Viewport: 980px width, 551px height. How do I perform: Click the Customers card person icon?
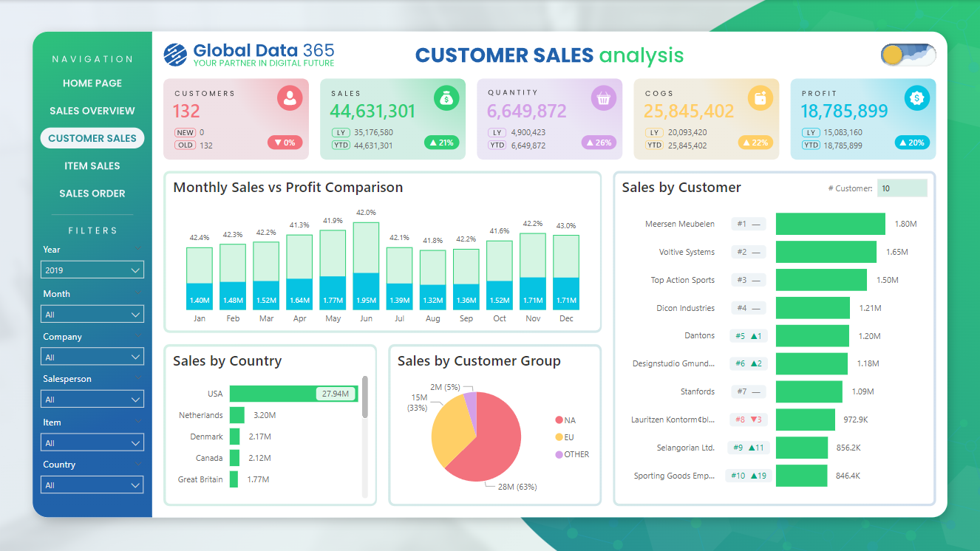pyautogui.click(x=290, y=97)
